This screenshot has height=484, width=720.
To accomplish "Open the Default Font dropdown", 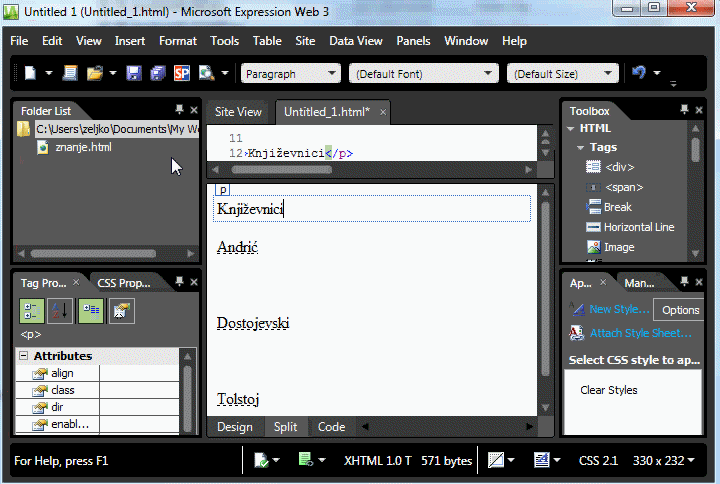I will tap(423, 73).
